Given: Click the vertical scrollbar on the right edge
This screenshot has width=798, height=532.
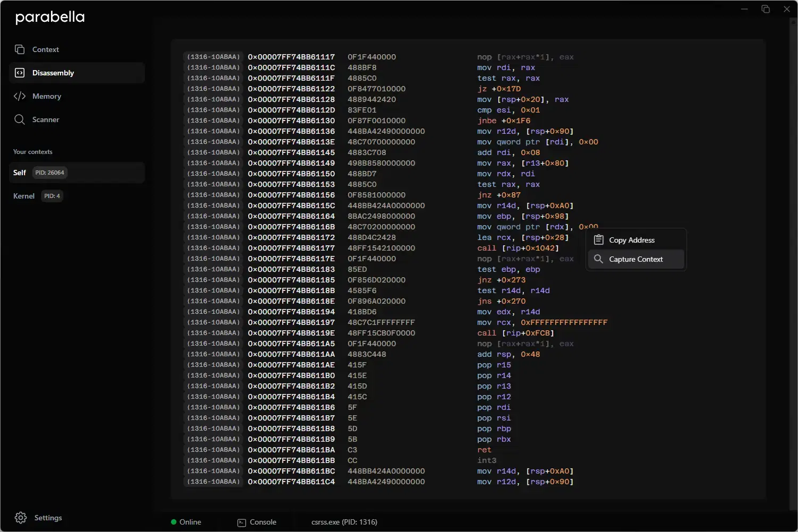Looking at the screenshot, I should (x=794, y=265).
